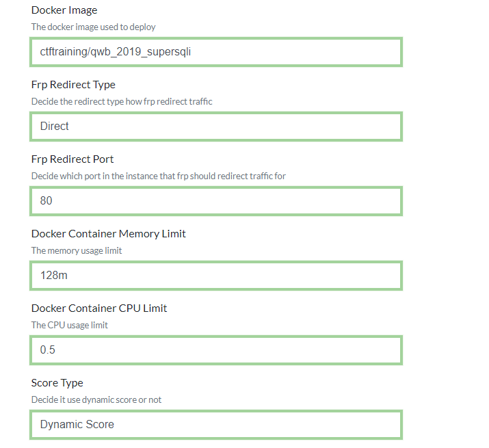This screenshot has height=448, width=489.
Task: Focus the Frp Redirect Port field
Action: click(x=215, y=201)
